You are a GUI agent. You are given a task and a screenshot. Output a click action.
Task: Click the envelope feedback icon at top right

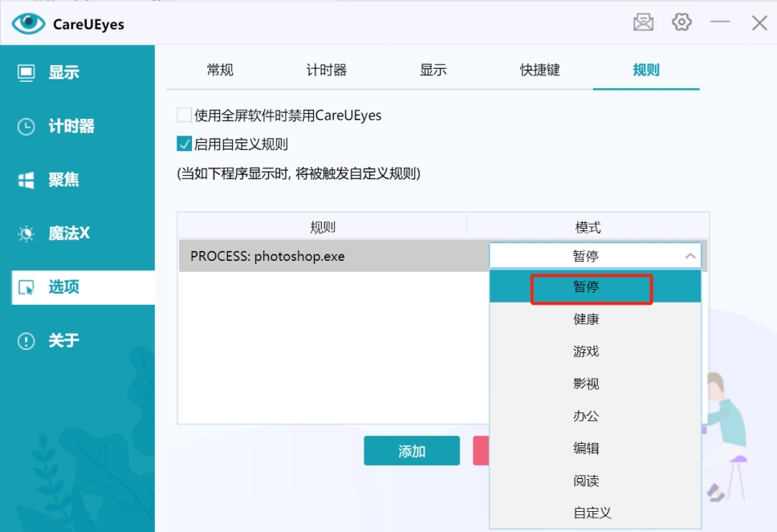643,22
